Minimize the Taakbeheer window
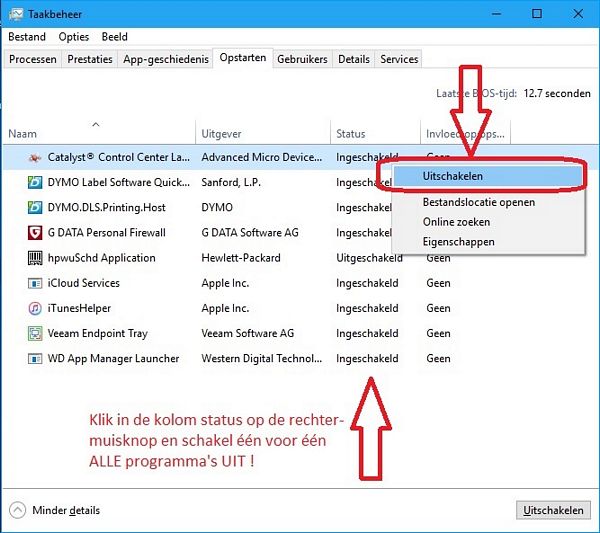This screenshot has width=600, height=533. [496, 14]
